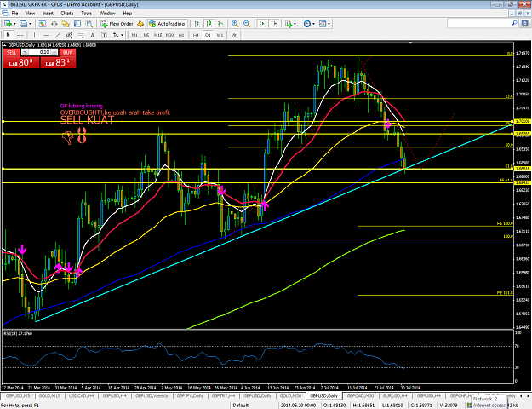The image size is (532, 409).
Task: Switch timeframe to W1
Action: pyautogui.click(x=220, y=35)
